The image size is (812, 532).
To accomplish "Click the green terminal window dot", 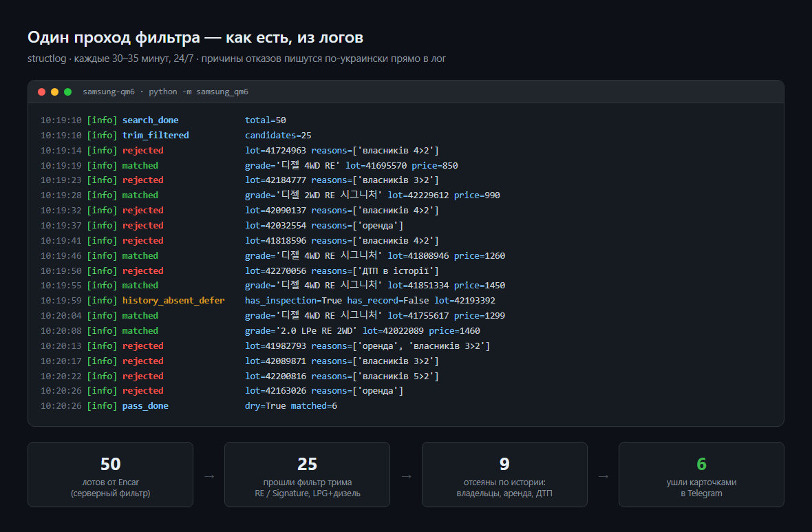I will [x=67, y=92].
